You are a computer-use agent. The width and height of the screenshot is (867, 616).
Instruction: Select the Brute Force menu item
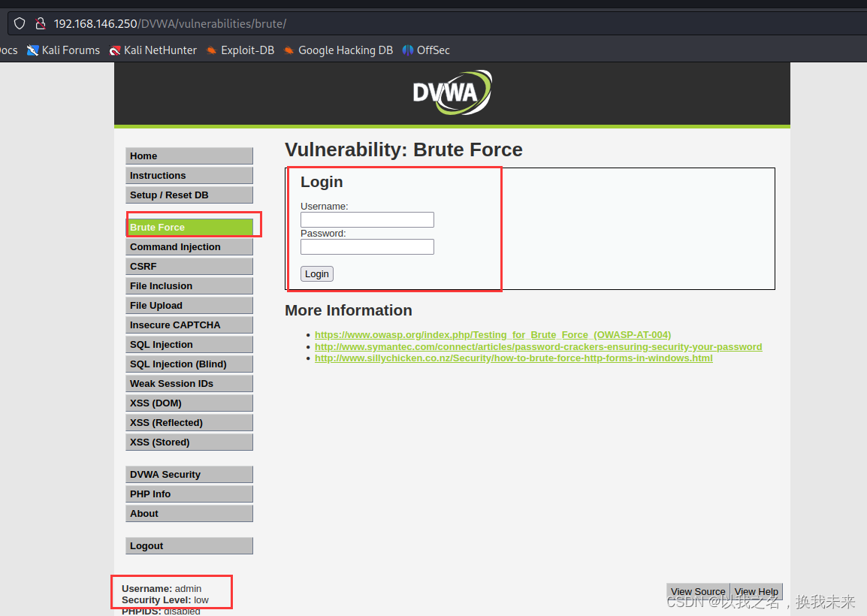(189, 228)
